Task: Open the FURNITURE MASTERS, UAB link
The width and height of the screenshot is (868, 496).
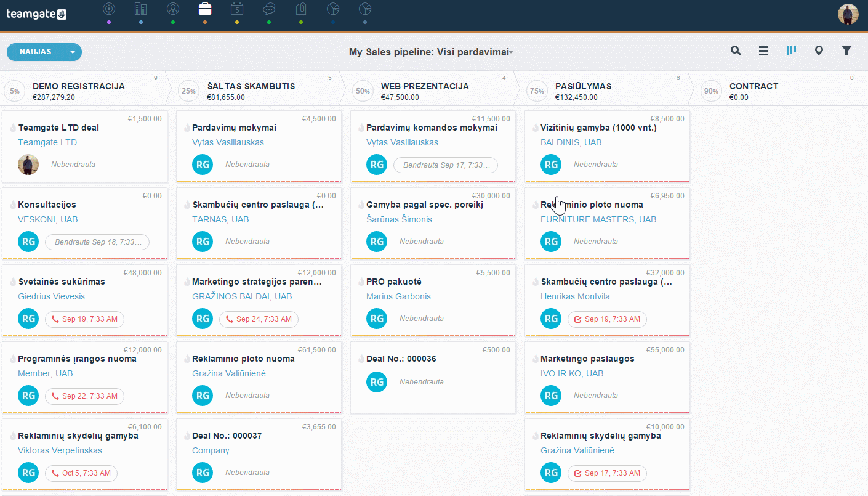Action: click(598, 219)
